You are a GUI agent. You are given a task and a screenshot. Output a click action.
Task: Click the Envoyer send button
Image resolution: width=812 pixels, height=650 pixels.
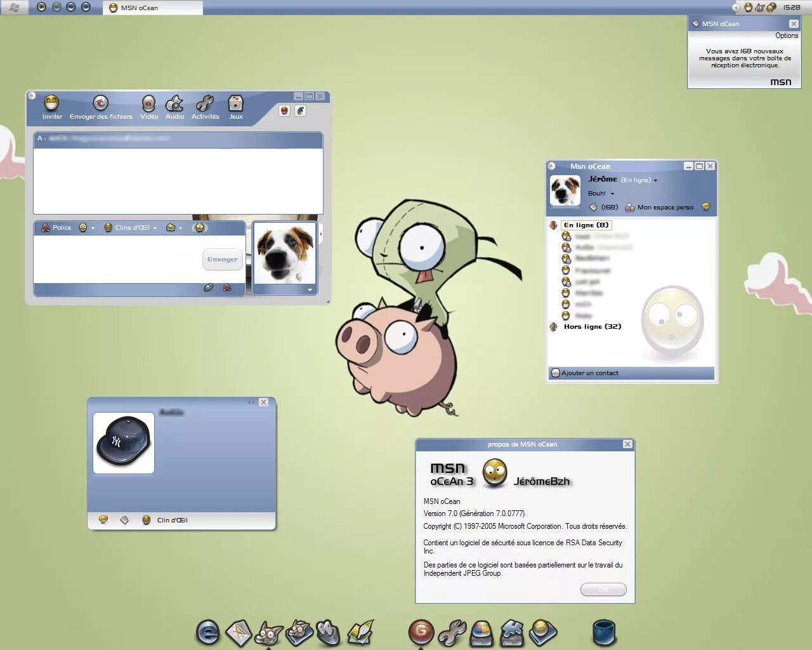[222, 259]
